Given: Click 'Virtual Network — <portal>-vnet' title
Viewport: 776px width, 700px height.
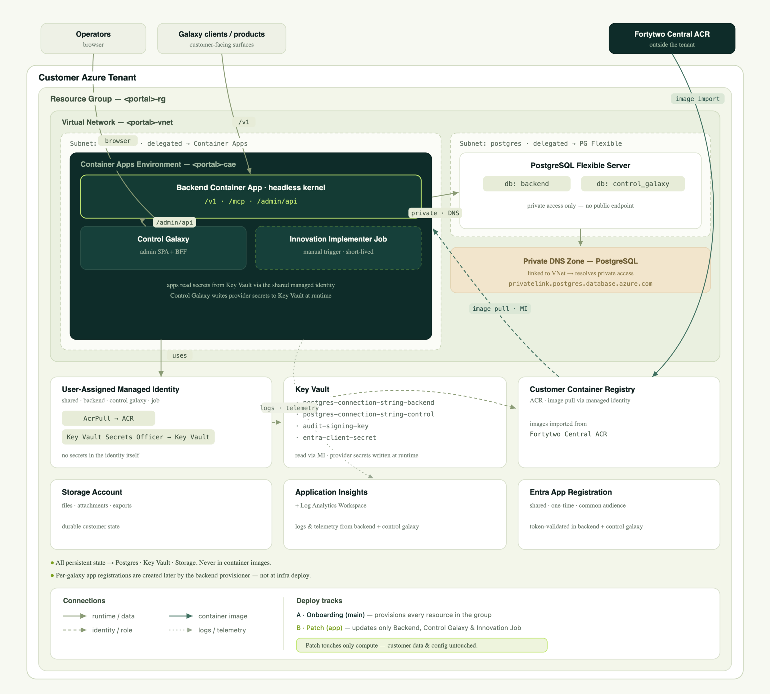Looking at the screenshot, I should 117,122.
